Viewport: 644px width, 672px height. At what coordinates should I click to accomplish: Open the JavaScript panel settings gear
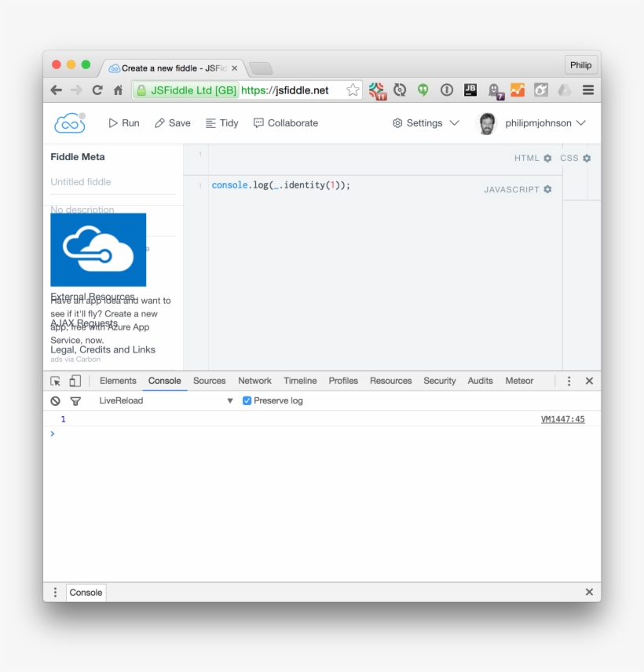pyautogui.click(x=547, y=189)
